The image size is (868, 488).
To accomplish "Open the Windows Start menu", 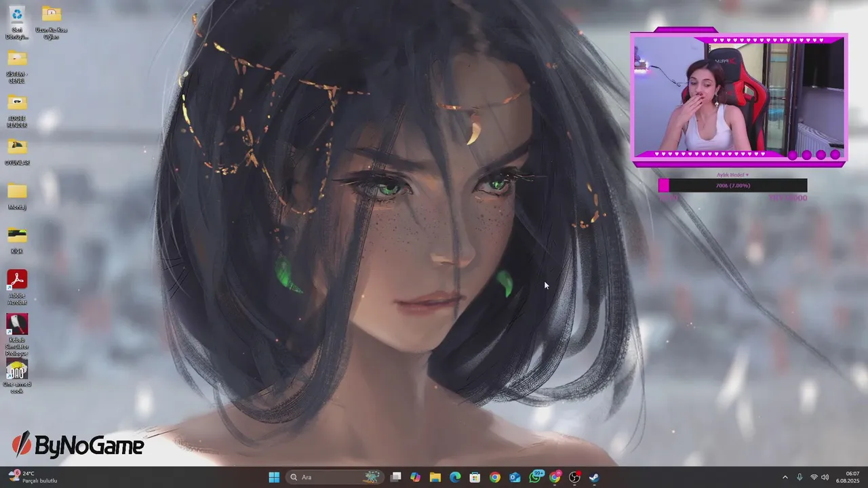I will [x=274, y=477].
